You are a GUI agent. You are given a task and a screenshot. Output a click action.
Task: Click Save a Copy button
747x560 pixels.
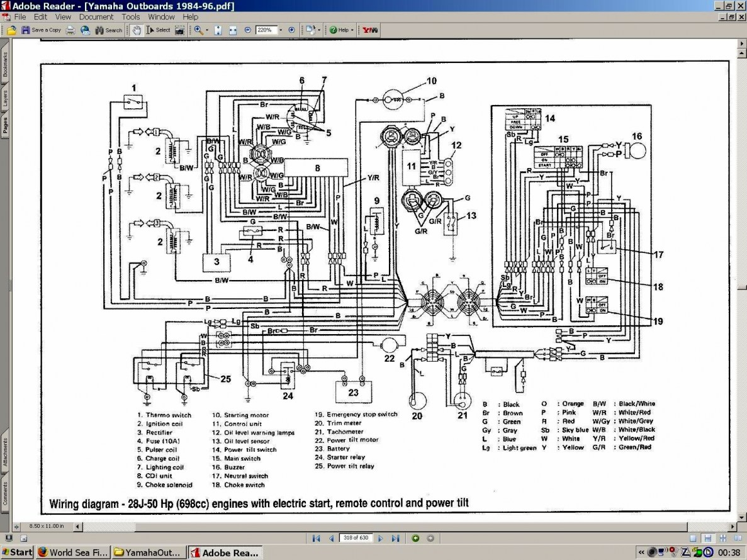pyautogui.click(x=42, y=30)
